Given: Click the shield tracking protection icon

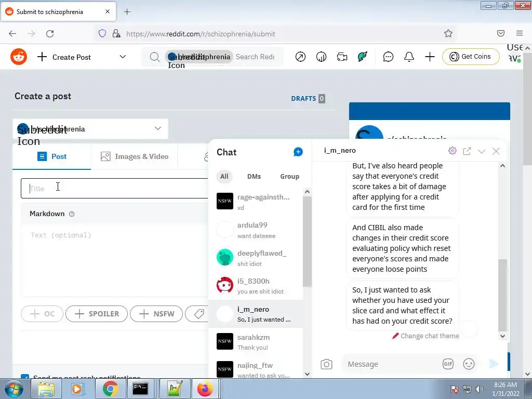Looking at the screenshot, I should [x=102, y=33].
